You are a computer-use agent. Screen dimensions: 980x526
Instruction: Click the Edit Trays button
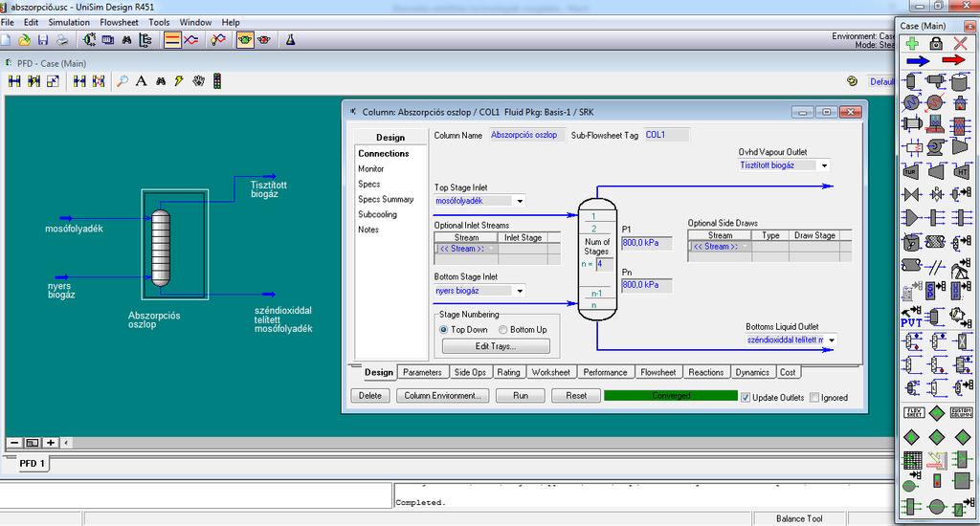pos(496,346)
